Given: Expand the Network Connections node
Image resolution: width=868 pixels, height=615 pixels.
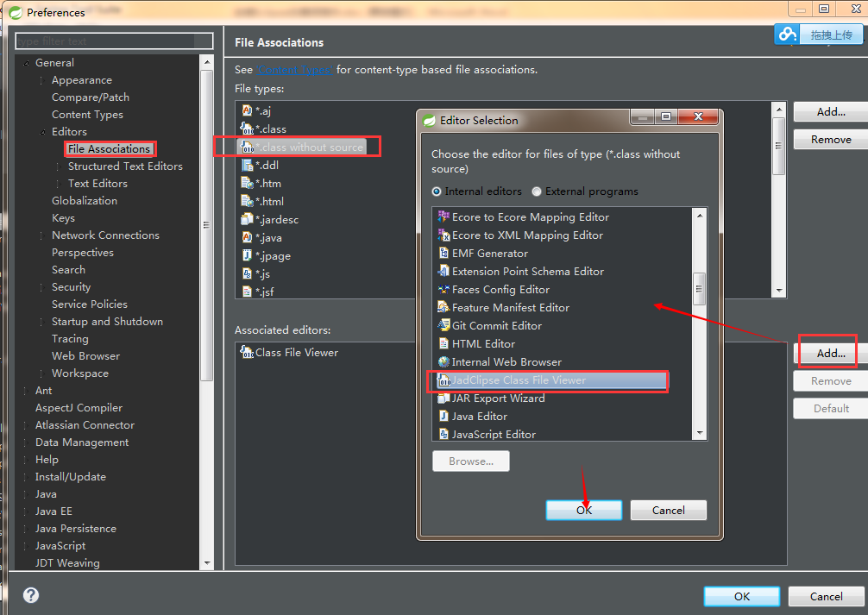Looking at the screenshot, I should (42, 235).
